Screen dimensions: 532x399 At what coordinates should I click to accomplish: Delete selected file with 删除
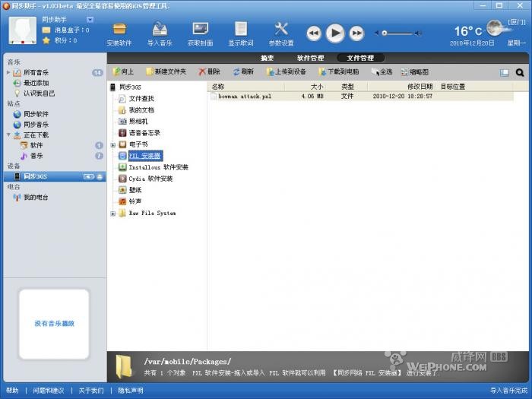click(x=210, y=71)
